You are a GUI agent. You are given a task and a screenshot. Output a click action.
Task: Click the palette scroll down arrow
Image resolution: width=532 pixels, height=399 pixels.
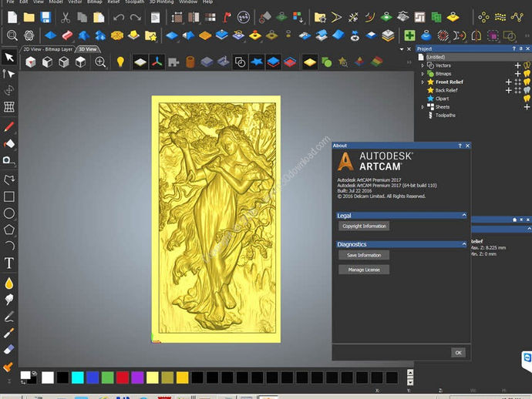(410, 382)
